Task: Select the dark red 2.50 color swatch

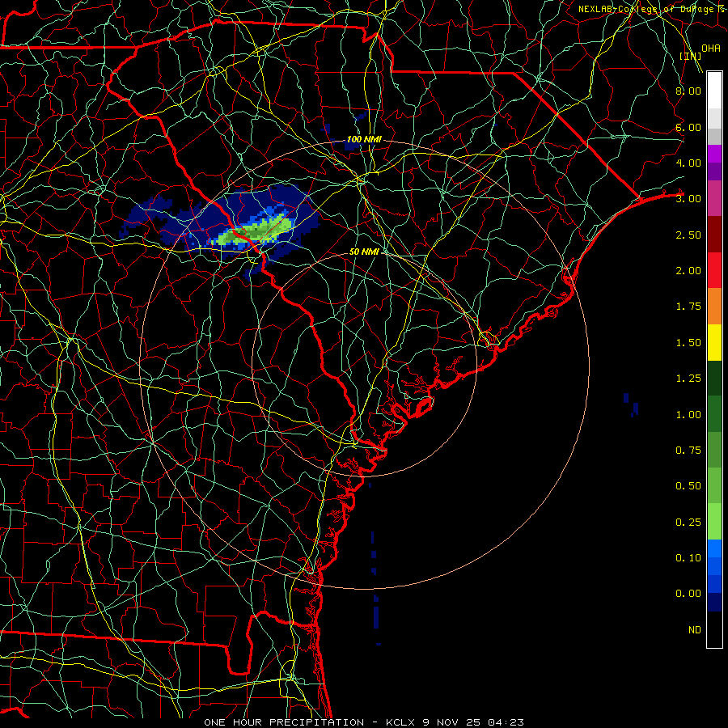Action: click(714, 235)
